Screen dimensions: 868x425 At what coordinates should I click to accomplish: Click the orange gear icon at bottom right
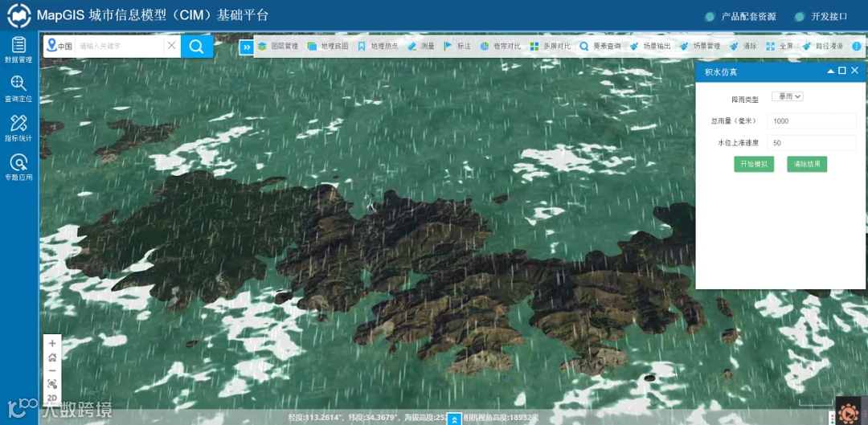click(847, 414)
